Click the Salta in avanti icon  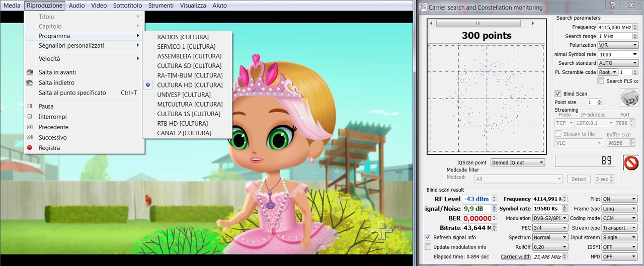pos(30,72)
